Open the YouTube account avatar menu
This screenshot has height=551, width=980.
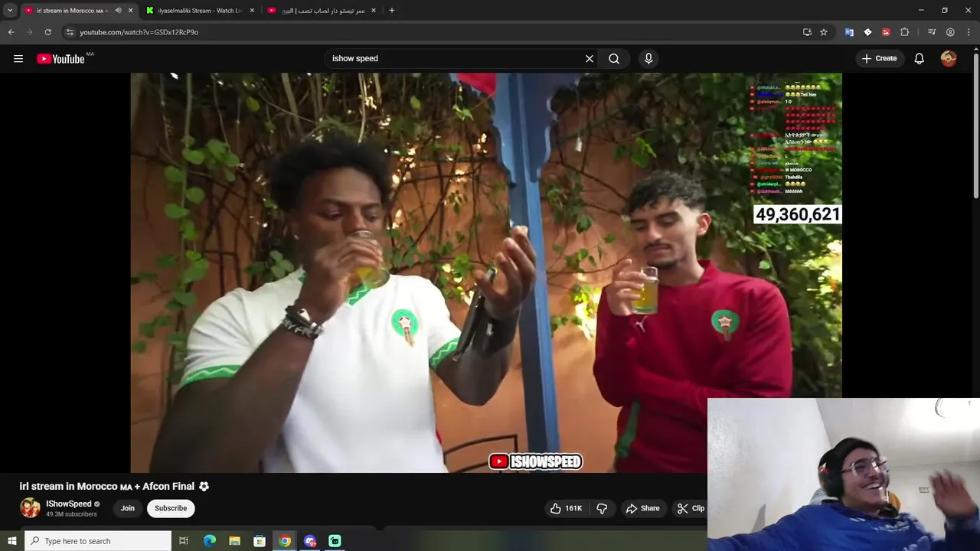click(x=949, y=59)
